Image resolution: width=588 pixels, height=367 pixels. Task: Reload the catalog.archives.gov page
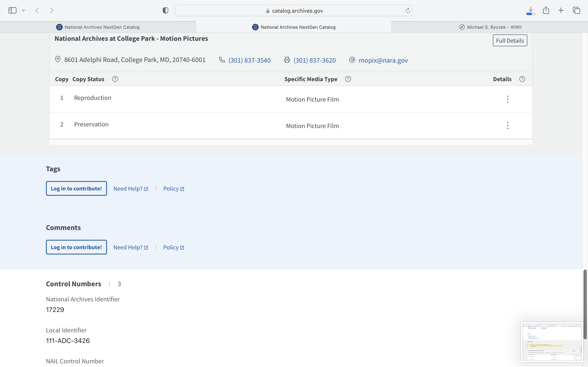[408, 10]
